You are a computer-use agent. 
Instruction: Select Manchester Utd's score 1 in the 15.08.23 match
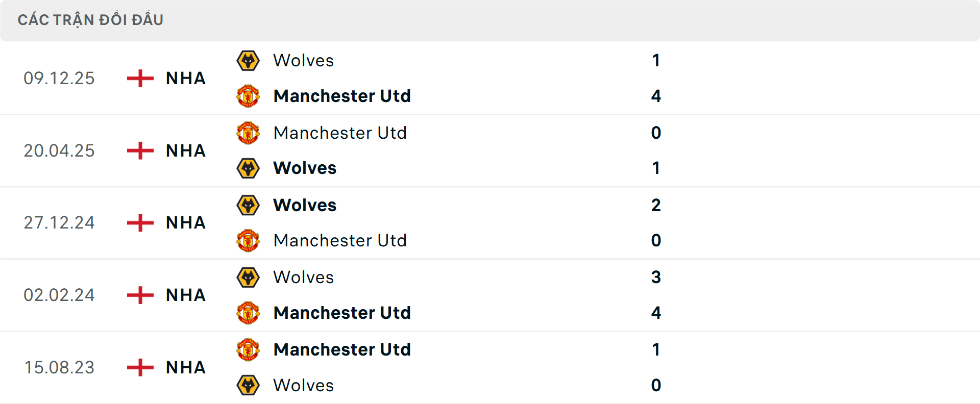[x=656, y=349]
